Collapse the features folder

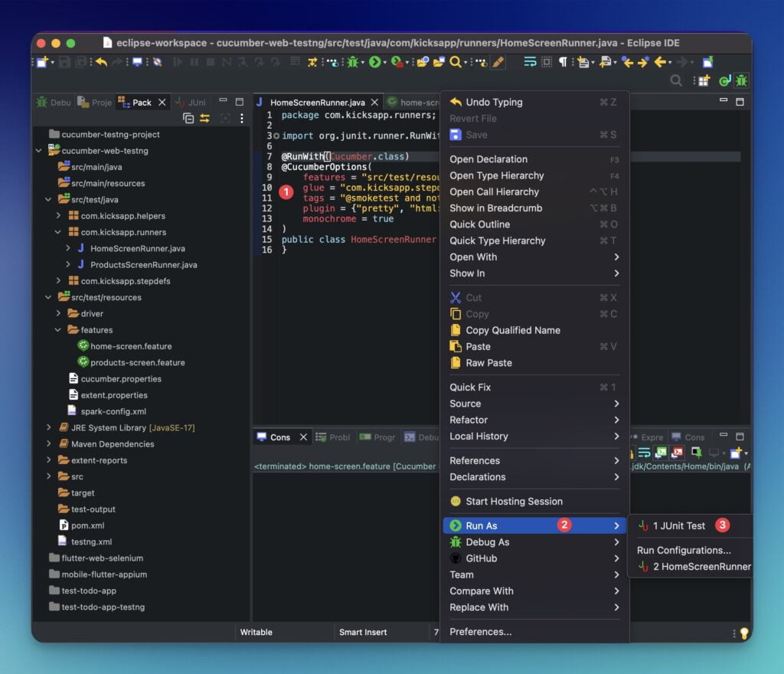[x=58, y=330]
